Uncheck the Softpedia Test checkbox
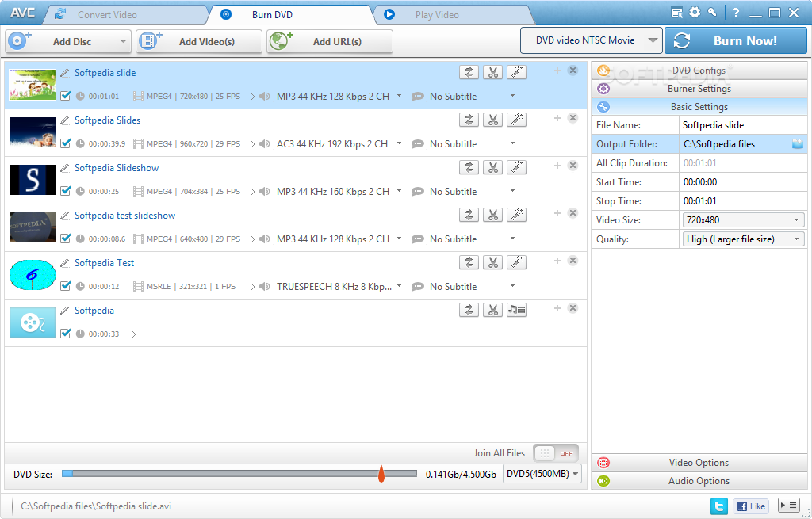This screenshot has height=519, width=812. (65, 286)
